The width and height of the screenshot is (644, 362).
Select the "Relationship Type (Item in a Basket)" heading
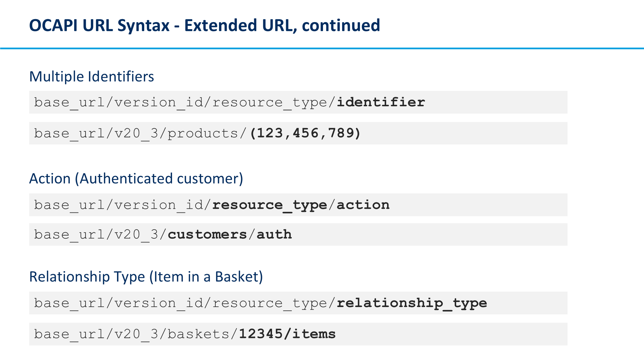tap(146, 277)
